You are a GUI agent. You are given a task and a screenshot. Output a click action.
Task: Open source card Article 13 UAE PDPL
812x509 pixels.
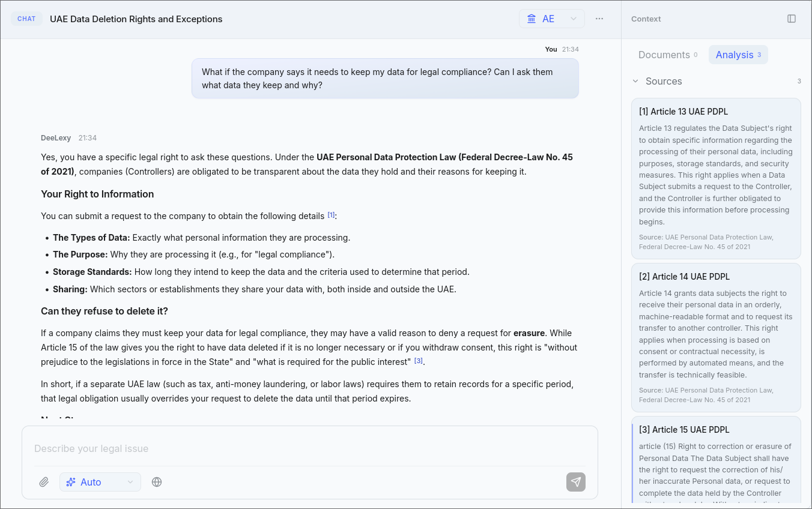coord(716,178)
